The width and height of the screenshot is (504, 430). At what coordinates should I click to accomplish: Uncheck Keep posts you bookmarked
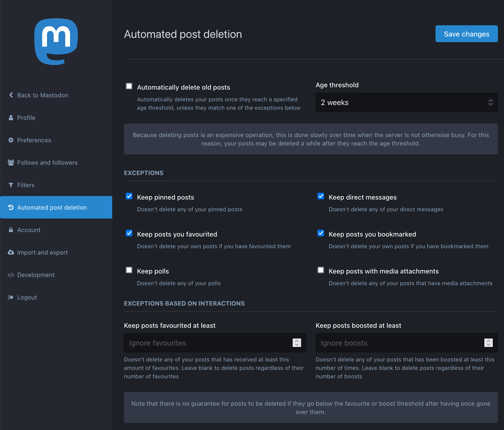(320, 233)
